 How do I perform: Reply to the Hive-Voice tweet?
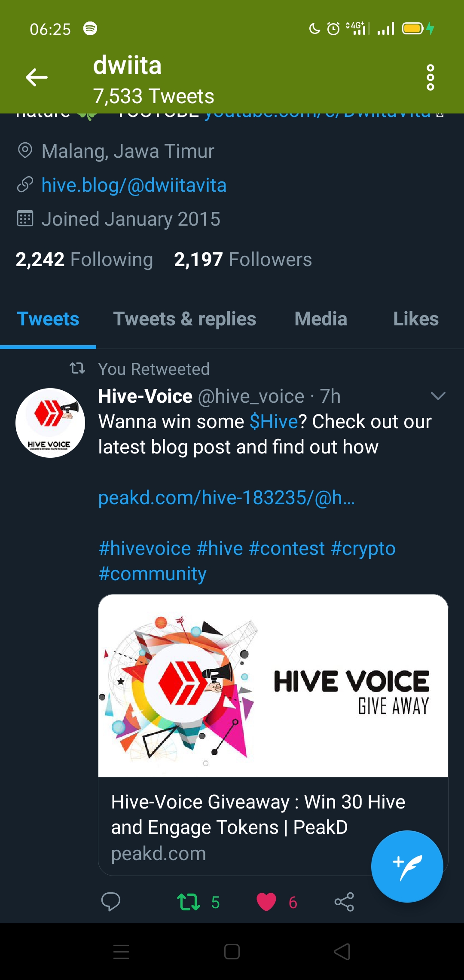coord(110,902)
